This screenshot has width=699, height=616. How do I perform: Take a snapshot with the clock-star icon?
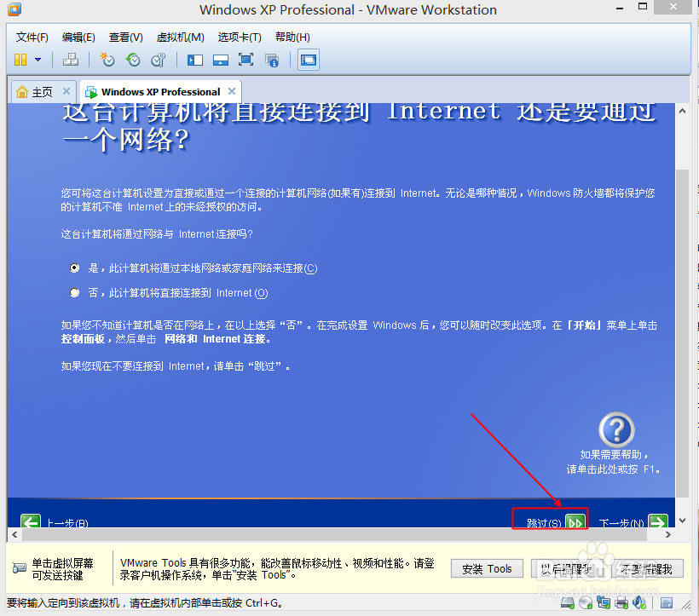tap(107, 60)
